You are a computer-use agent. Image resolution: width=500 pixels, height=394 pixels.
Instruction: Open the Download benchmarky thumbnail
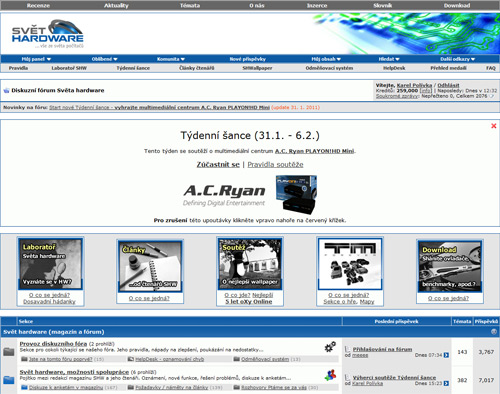(x=450, y=266)
